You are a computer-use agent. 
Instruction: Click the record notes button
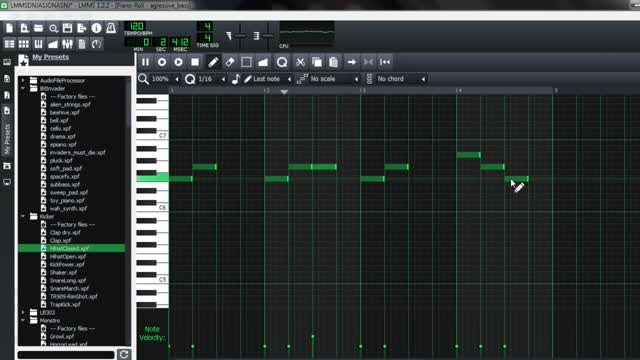click(162, 62)
